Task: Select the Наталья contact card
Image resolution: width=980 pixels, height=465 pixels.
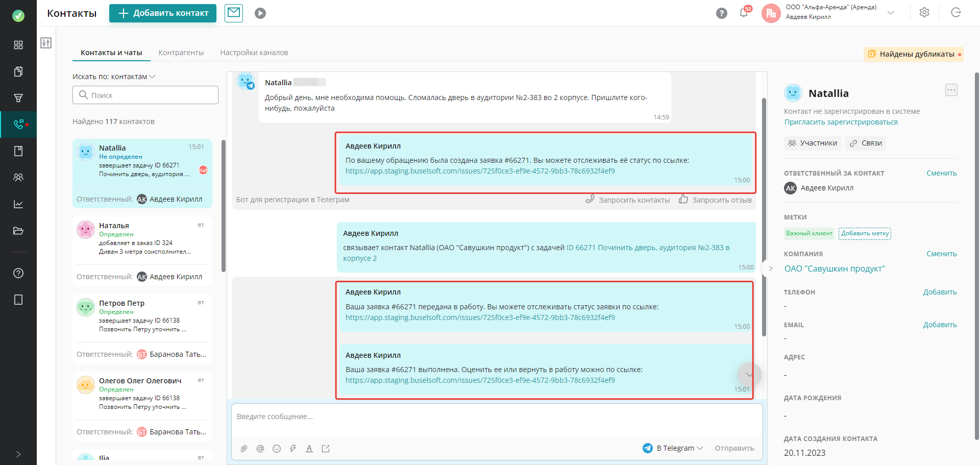Action: [x=142, y=251]
